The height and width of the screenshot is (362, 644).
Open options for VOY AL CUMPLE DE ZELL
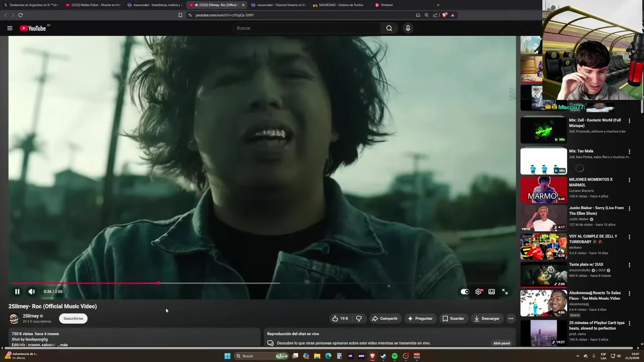click(x=629, y=236)
